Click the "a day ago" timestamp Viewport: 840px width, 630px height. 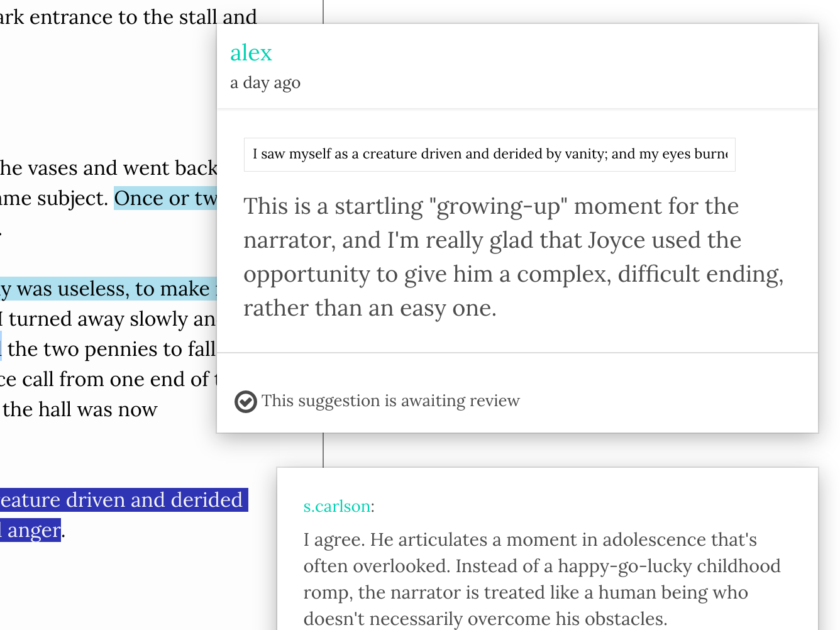pyautogui.click(x=265, y=83)
